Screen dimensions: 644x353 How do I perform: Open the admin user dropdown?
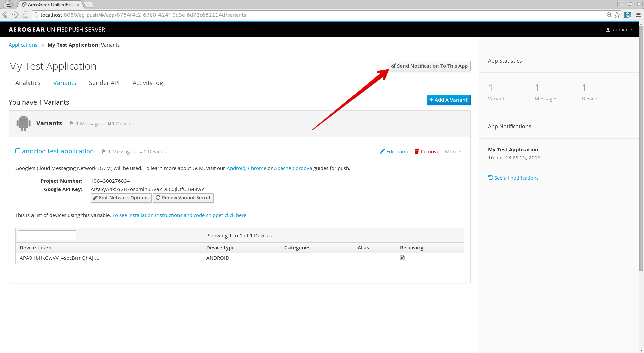pyautogui.click(x=620, y=30)
